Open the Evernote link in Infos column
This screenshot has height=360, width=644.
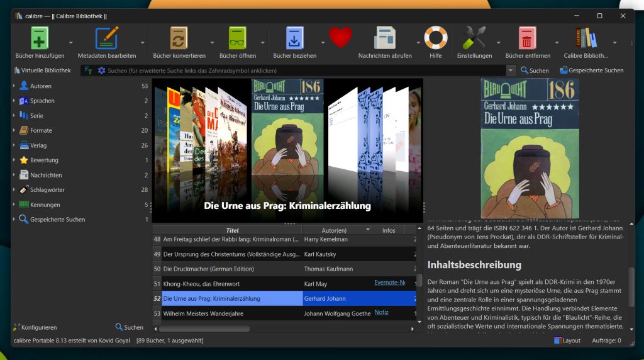click(389, 283)
